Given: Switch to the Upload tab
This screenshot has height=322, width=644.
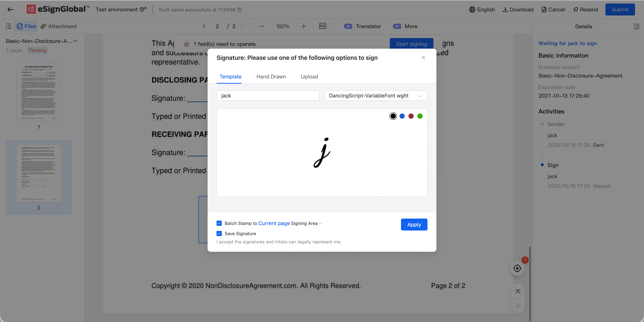Looking at the screenshot, I should click(309, 77).
